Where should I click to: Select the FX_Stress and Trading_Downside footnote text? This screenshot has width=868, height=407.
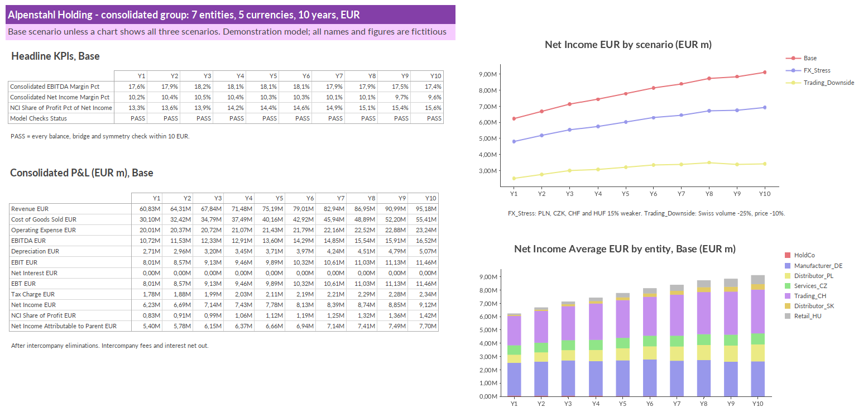click(x=646, y=213)
